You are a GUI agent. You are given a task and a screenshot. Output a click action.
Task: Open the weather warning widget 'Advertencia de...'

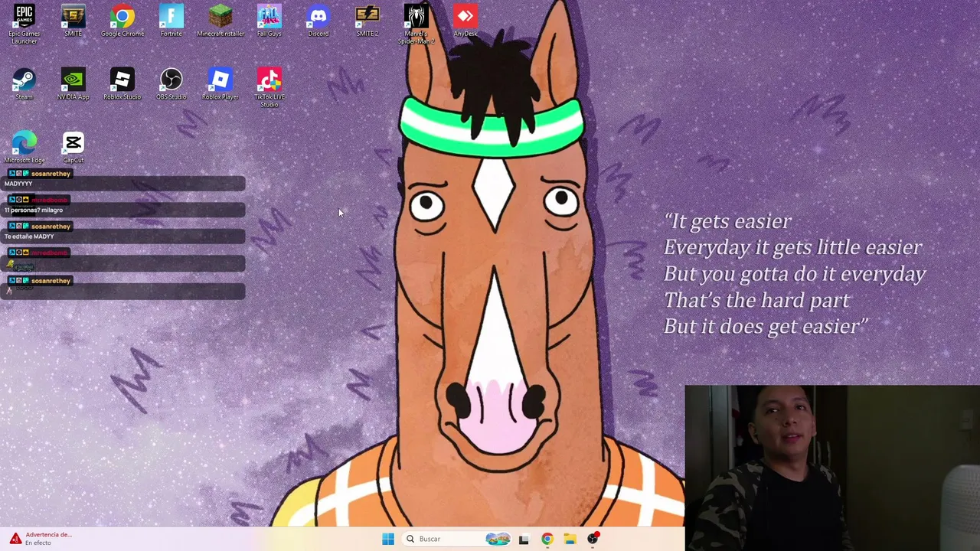41,539
